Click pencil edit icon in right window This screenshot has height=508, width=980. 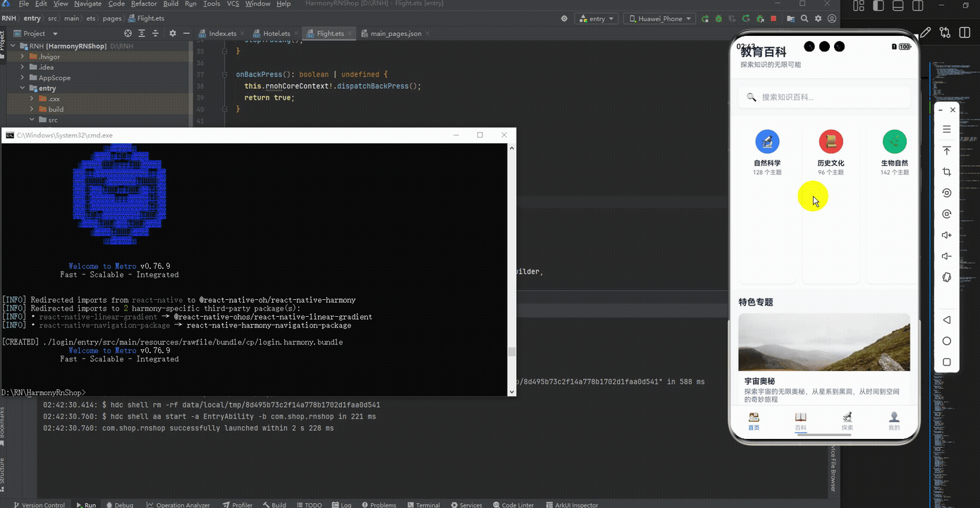pos(925,32)
